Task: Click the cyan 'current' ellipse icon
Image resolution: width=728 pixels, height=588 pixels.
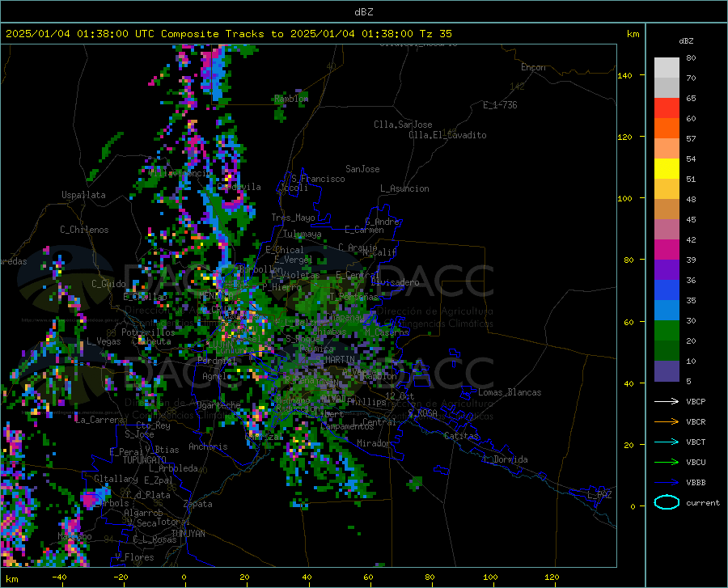Action: tap(667, 502)
